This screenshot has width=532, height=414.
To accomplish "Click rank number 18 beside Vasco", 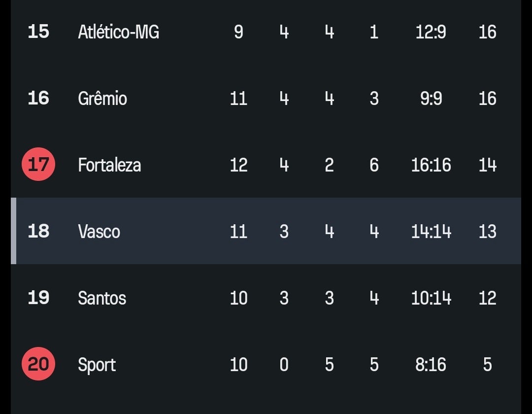I will pos(38,231).
